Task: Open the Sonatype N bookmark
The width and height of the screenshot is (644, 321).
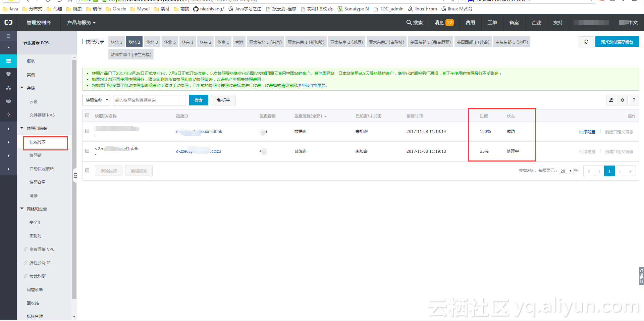Action: pyautogui.click(x=353, y=9)
